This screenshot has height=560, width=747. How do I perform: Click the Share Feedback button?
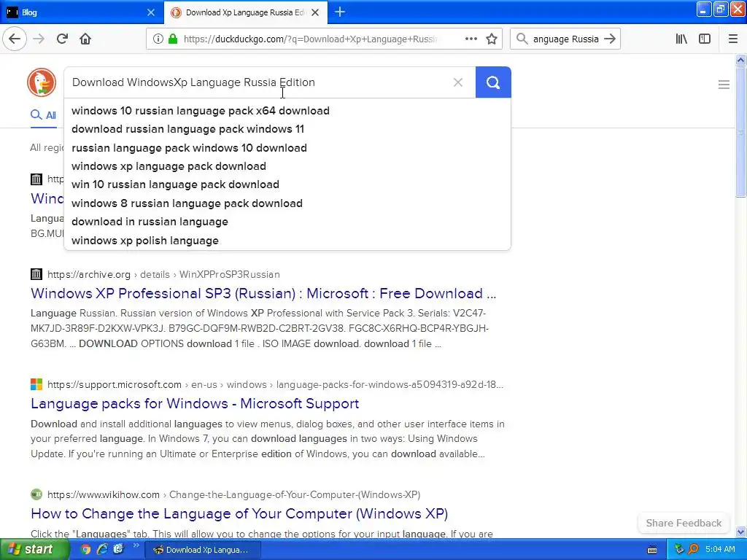684,523
